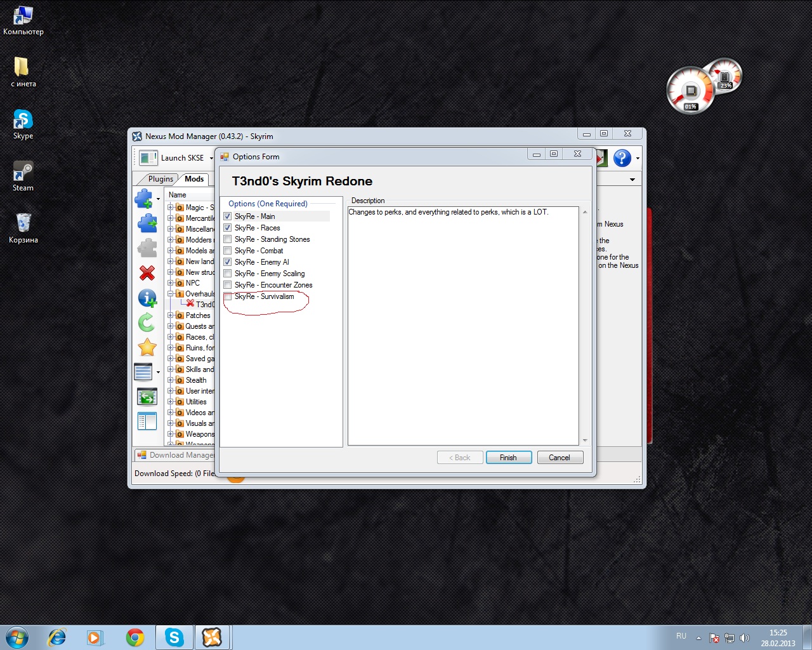Open Google Chrome from the taskbar
This screenshot has height=650, width=812.
coord(134,637)
